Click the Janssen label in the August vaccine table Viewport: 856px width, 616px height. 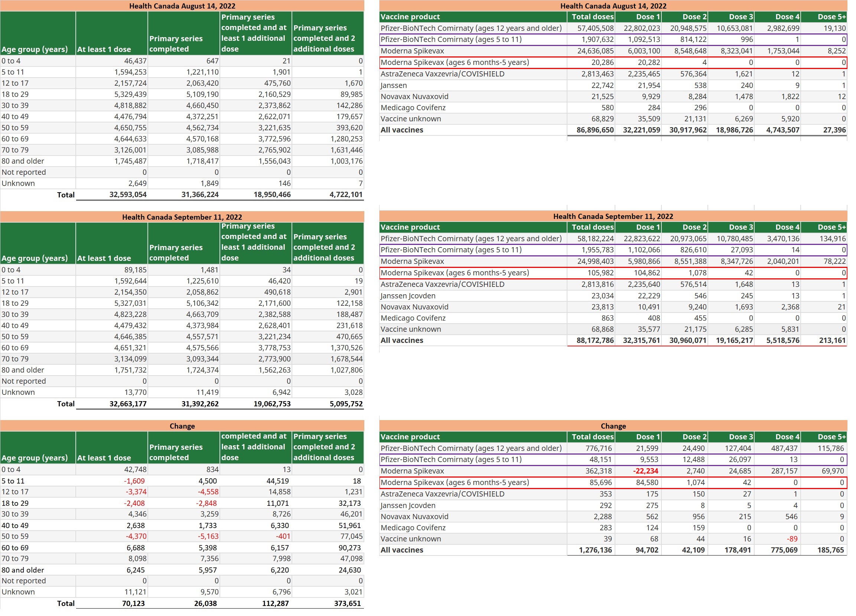tap(394, 85)
